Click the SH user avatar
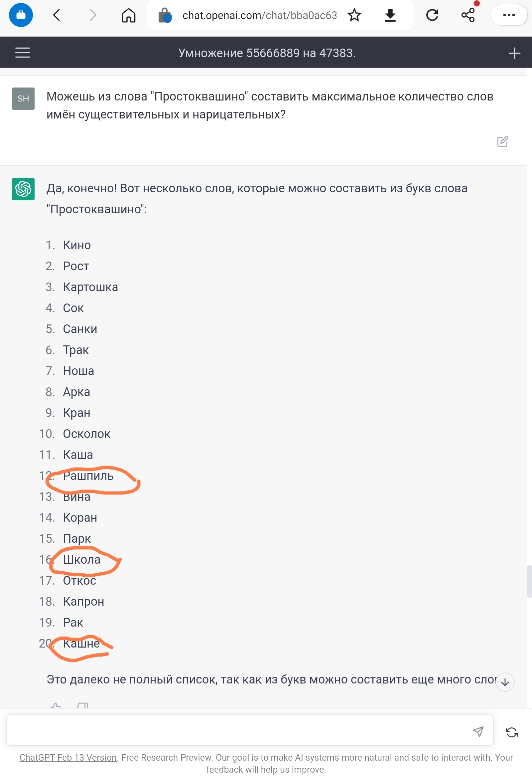The image size is (532, 779). pyautogui.click(x=23, y=98)
